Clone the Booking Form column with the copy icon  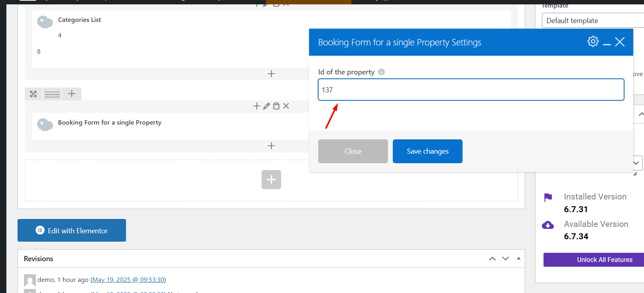(x=276, y=106)
